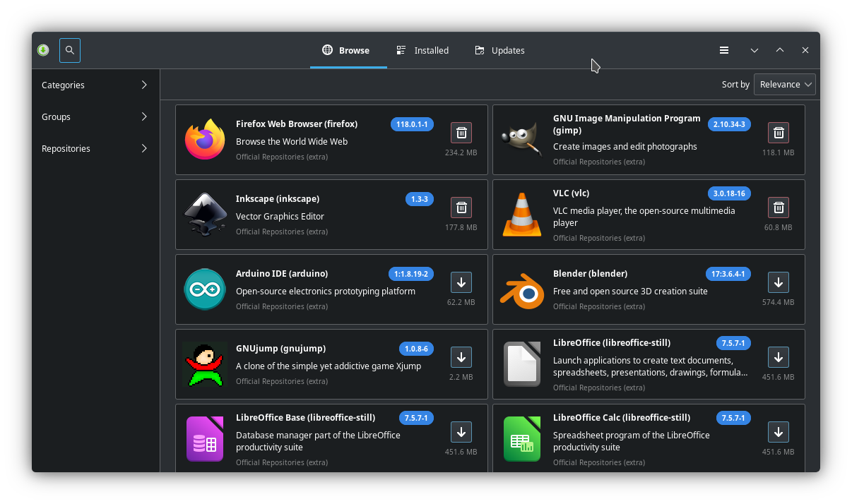The height and width of the screenshot is (504, 852).
Task: Uninstall Inkscape via trash icon
Action: (461, 208)
